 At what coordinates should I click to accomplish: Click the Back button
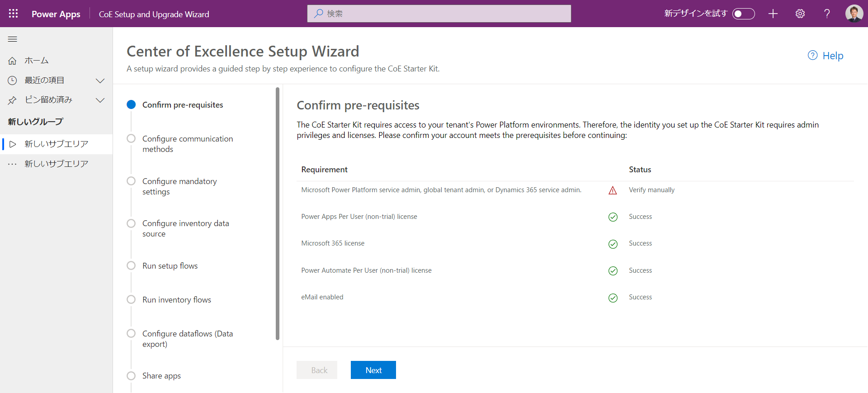(317, 370)
